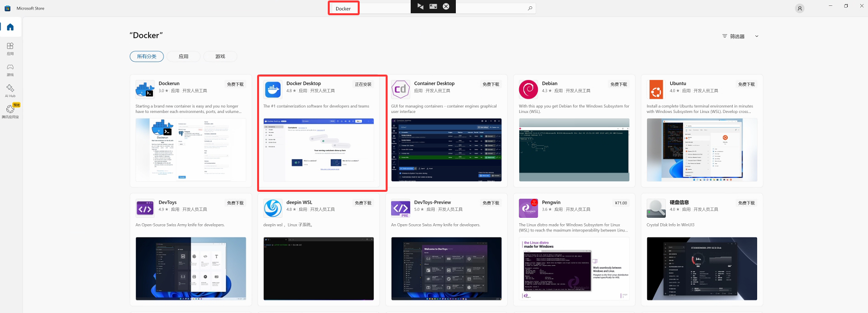Click the Ubuntu app icon

click(656, 90)
